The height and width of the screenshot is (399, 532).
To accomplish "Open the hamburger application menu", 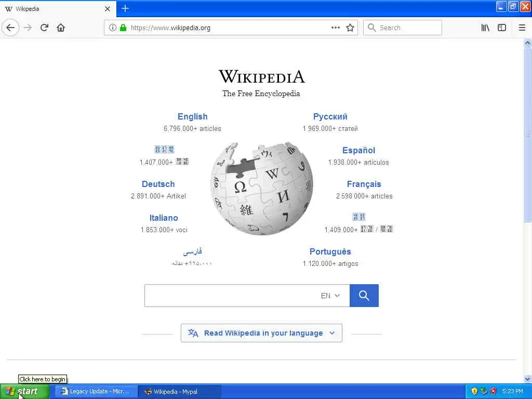I will click(522, 28).
